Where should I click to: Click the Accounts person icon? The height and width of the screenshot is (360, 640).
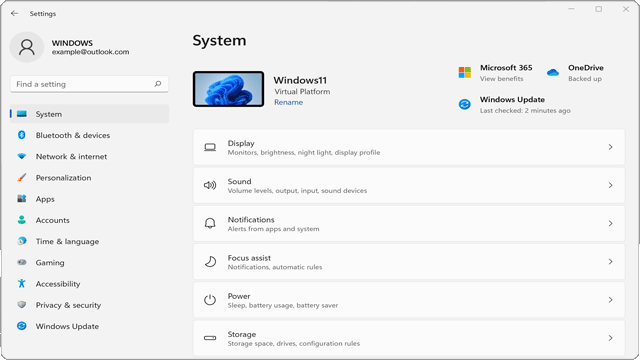22,220
